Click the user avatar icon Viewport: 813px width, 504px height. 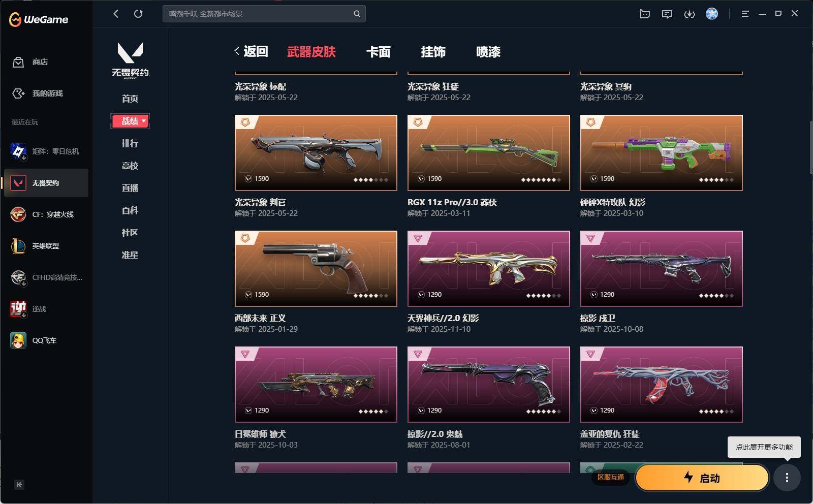(712, 14)
